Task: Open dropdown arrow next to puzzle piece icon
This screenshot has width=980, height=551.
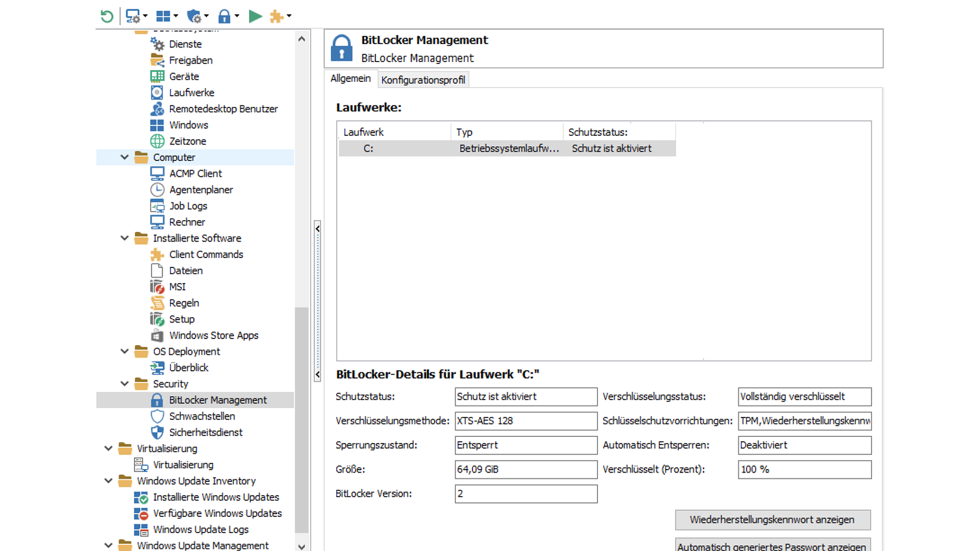Action: pyautogui.click(x=289, y=16)
